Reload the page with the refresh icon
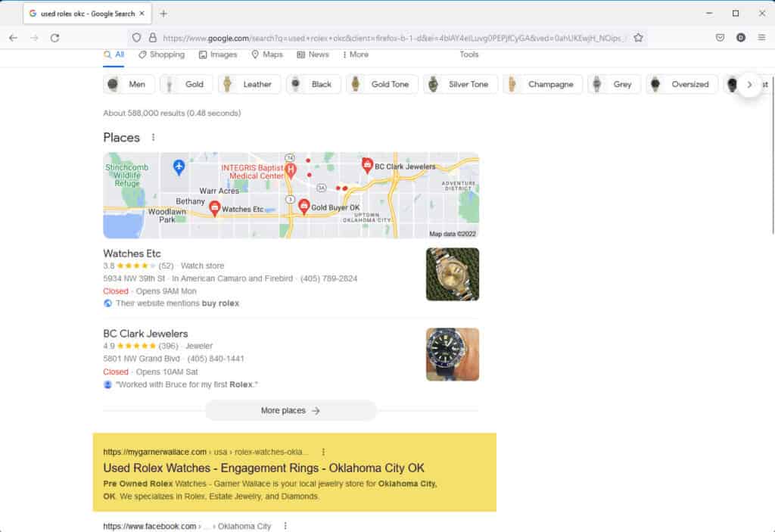Viewport: 775px width, 532px height. coord(54,38)
